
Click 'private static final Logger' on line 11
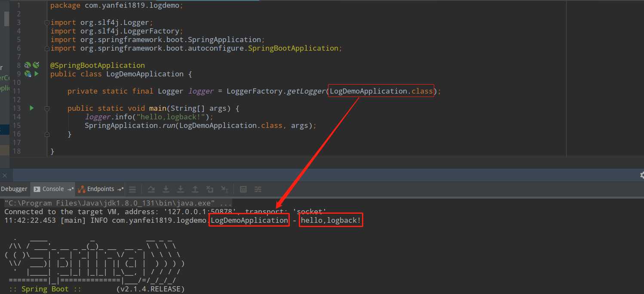coord(126,91)
